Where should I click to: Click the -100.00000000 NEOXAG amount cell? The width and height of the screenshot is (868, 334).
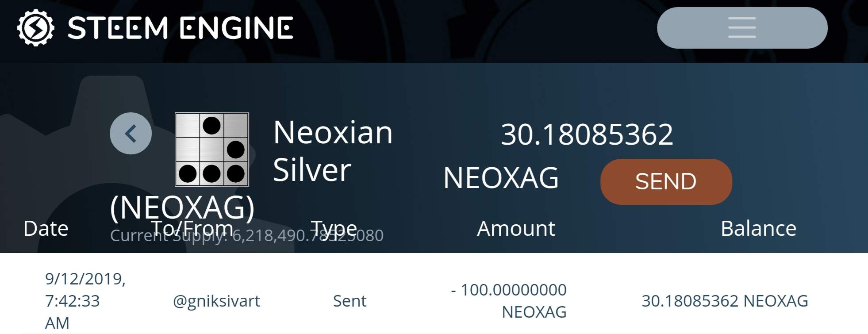[509, 301]
